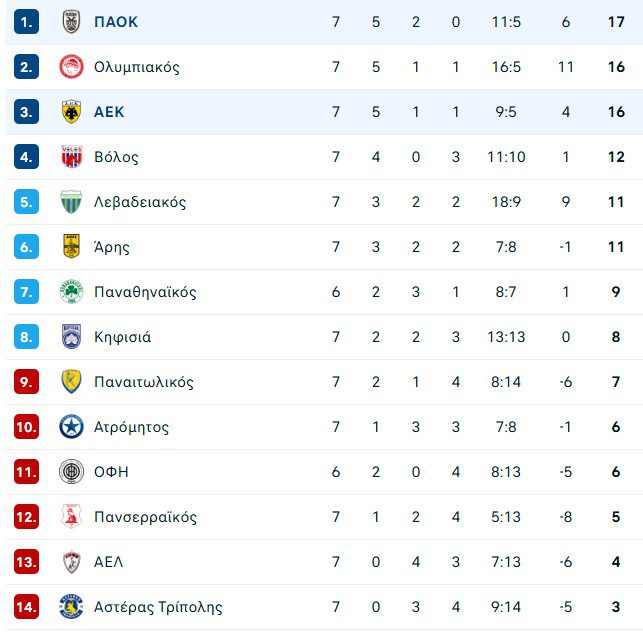This screenshot has height=637, width=643.
Task: Click the Ολυμπιακός club crest icon
Action: [x=70, y=67]
